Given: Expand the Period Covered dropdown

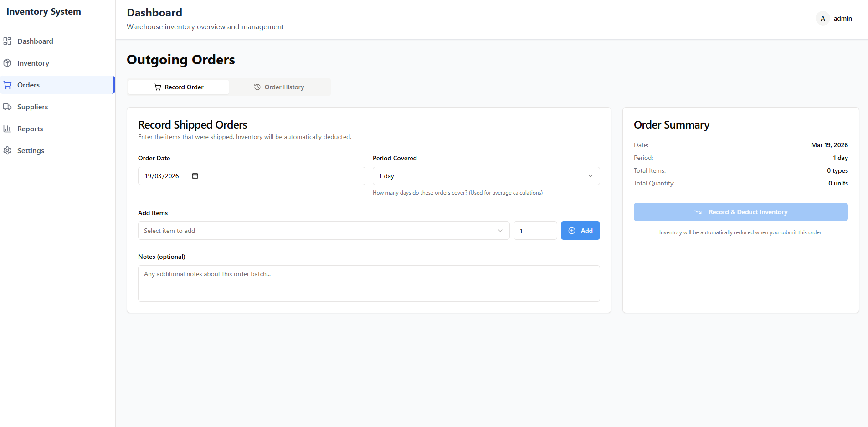Looking at the screenshot, I should [x=486, y=176].
